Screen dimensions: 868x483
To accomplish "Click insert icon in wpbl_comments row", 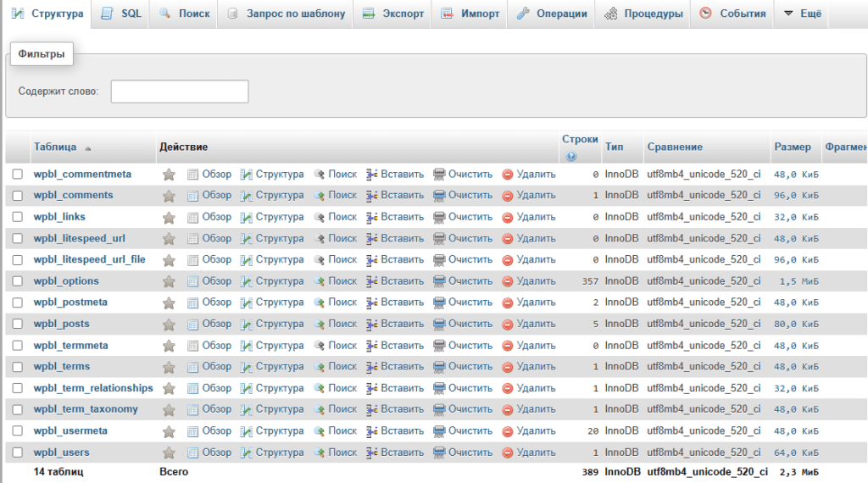I will (x=372, y=196).
